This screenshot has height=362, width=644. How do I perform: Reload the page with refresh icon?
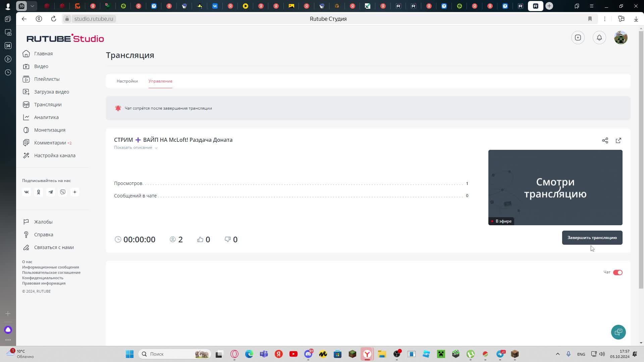pos(54,19)
